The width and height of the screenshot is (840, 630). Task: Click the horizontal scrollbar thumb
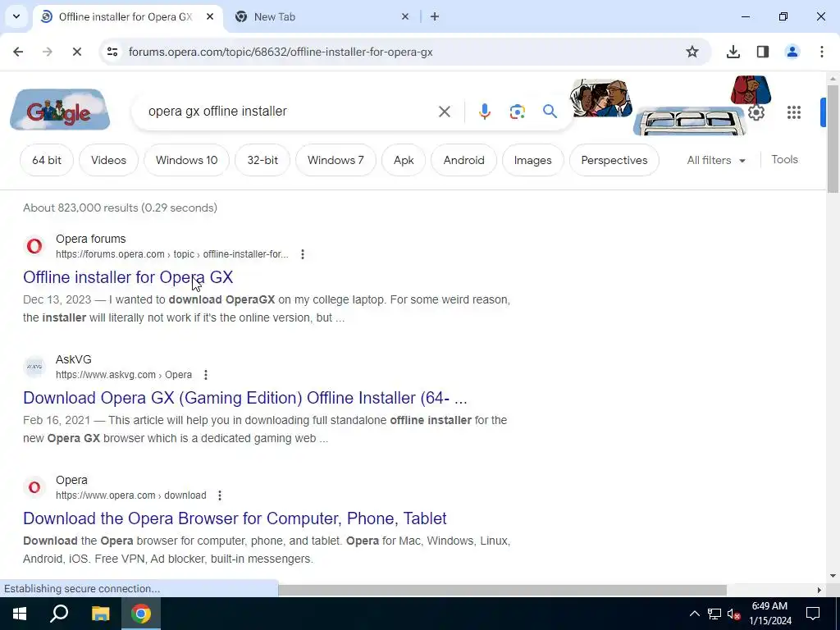[502, 590]
